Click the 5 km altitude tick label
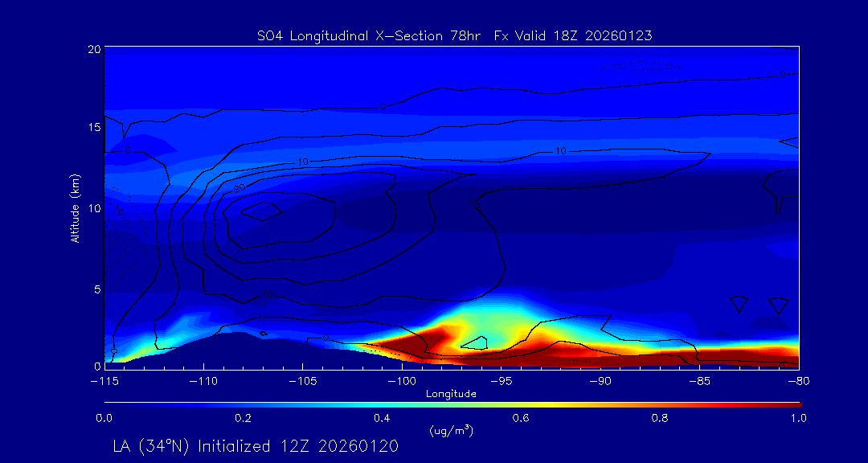 [x=95, y=289]
